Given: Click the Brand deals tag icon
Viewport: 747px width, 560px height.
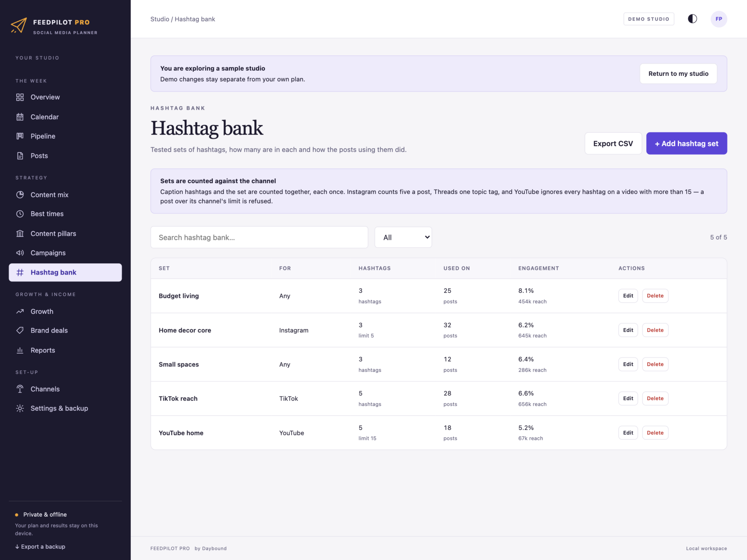Looking at the screenshot, I should point(20,331).
